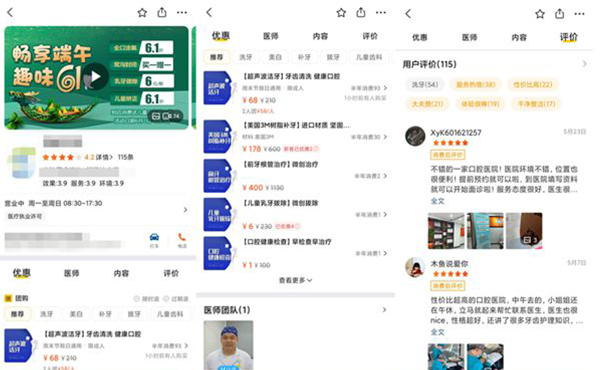The height and width of the screenshot is (370, 600).
Task: Favorite the clinic with the first screen's star
Action: pyautogui.click(x=142, y=13)
